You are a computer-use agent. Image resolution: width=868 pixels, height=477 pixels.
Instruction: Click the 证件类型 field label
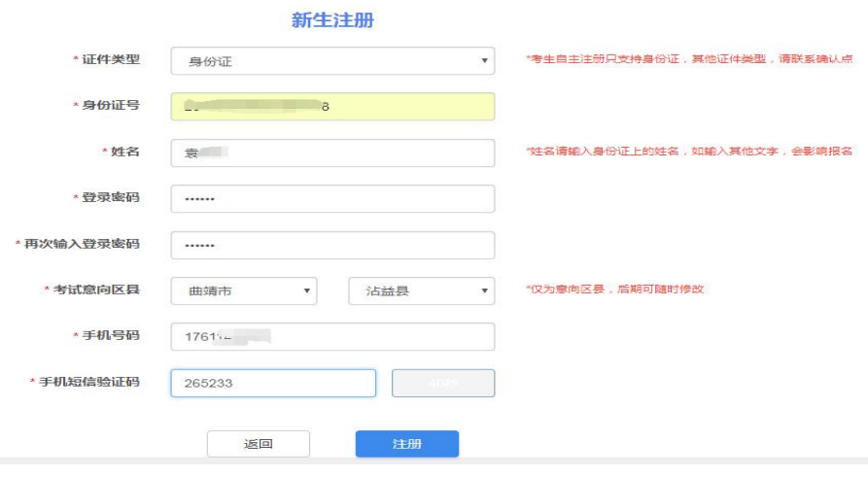[110, 60]
